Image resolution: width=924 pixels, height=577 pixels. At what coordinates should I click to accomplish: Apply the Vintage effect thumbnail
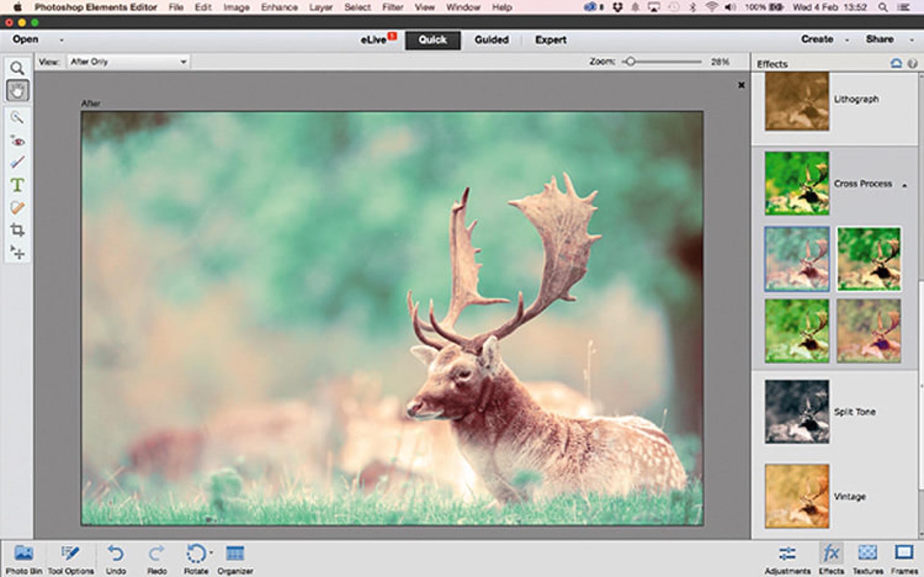tap(797, 496)
